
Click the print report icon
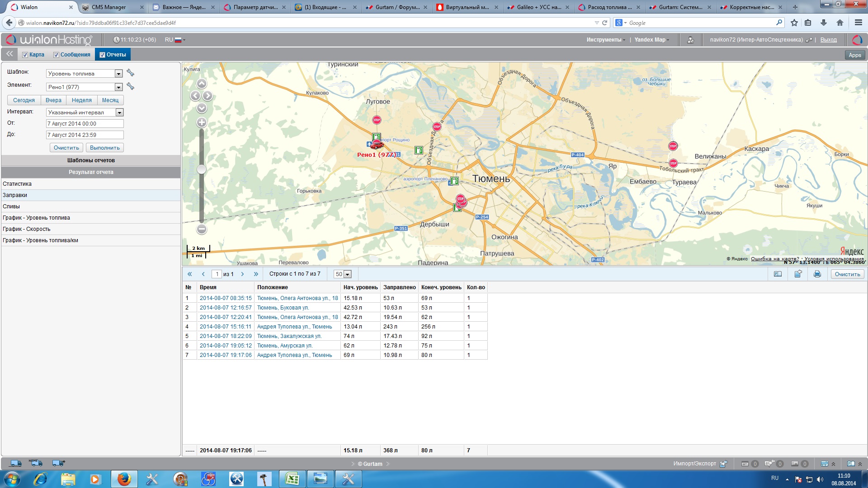click(x=817, y=274)
